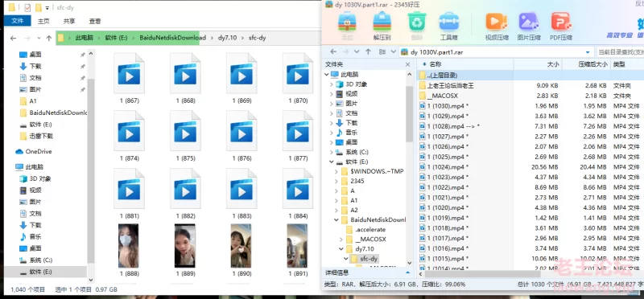Image resolution: width=644 pixels, height=299 pixels.
Task: Click BaiduNetdiskDownload in the Explorer address bar
Action: 172,38
